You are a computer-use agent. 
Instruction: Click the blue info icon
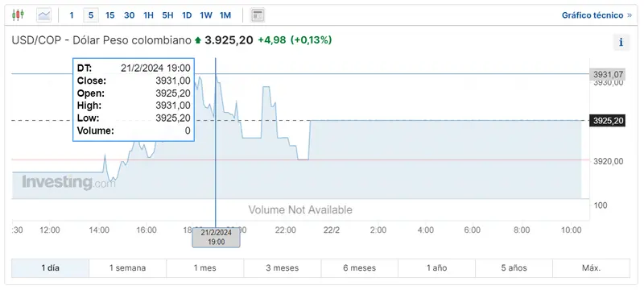621,43
